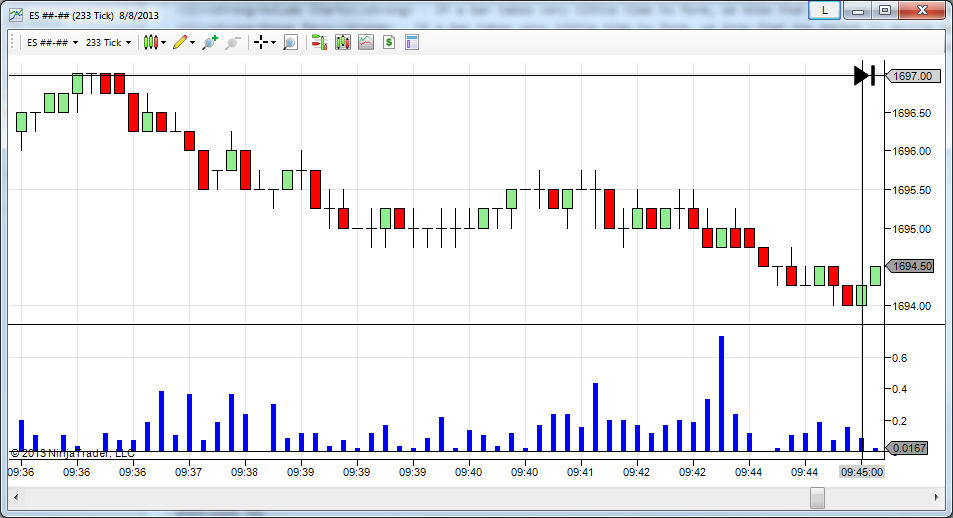Open the chart style candlestick icon
The width and height of the screenshot is (953, 518).
pos(150,43)
